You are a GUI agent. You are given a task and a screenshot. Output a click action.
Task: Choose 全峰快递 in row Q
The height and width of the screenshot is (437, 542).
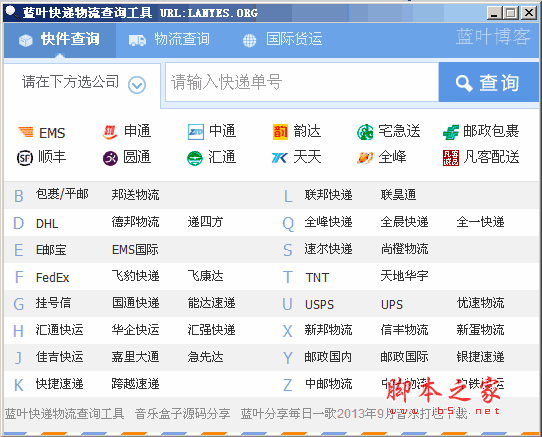[328, 222]
